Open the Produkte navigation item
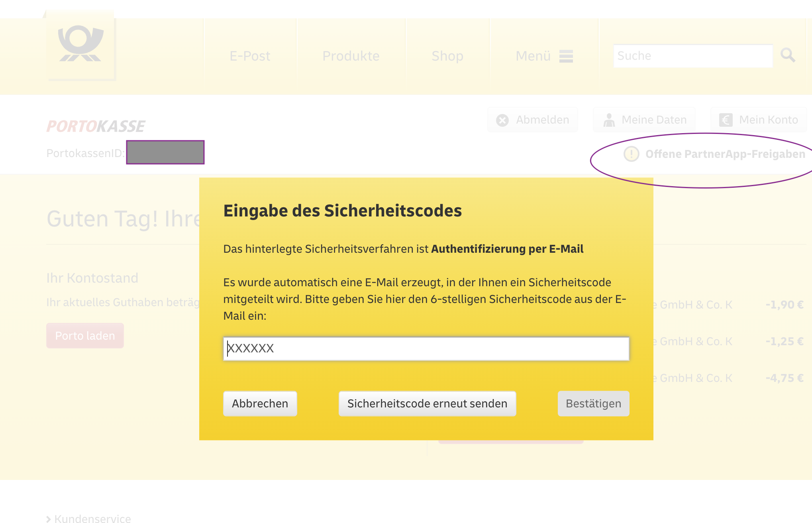The image size is (812, 523). point(351,56)
